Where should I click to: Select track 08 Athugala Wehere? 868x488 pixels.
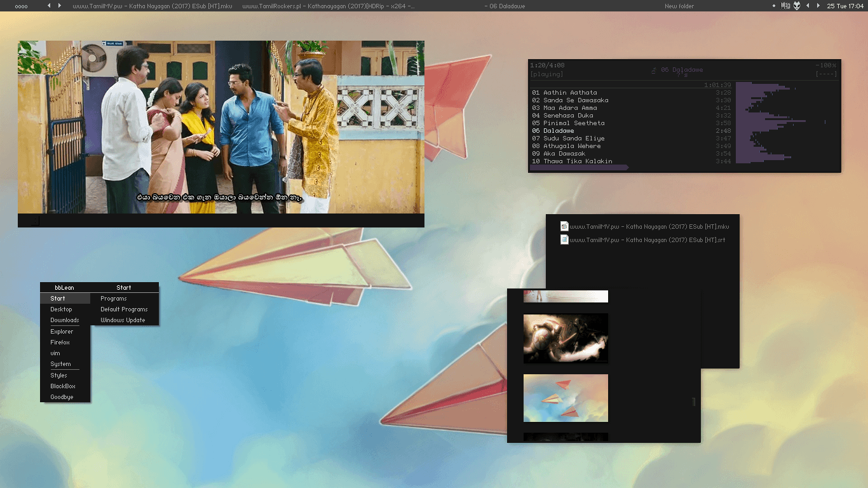tap(632, 146)
